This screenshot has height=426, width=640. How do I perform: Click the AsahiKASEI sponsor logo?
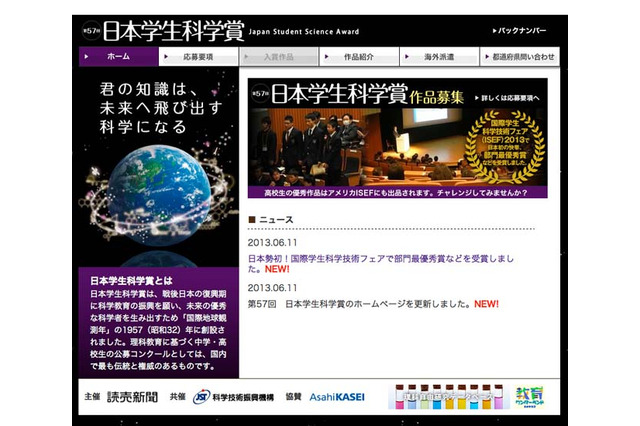pyautogui.click(x=337, y=397)
